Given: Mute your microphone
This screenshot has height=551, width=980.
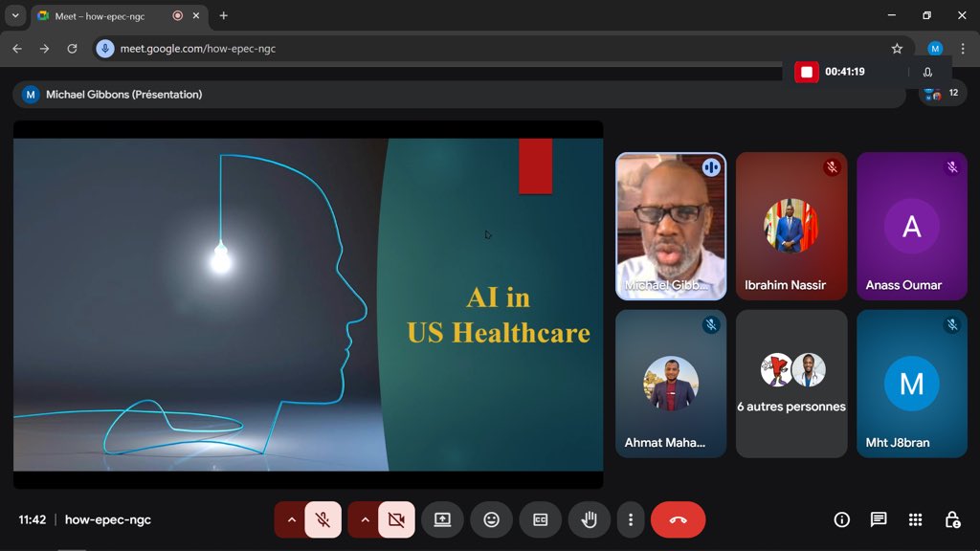Looking at the screenshot, I should click(x=322, y=519).
